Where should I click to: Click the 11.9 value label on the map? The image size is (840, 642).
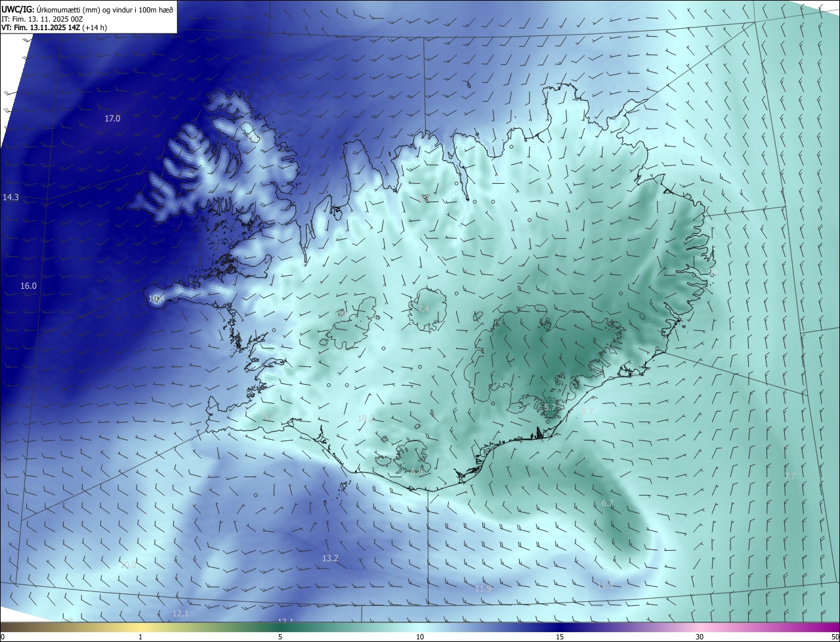pyautogui.click(x=483, y=588)
